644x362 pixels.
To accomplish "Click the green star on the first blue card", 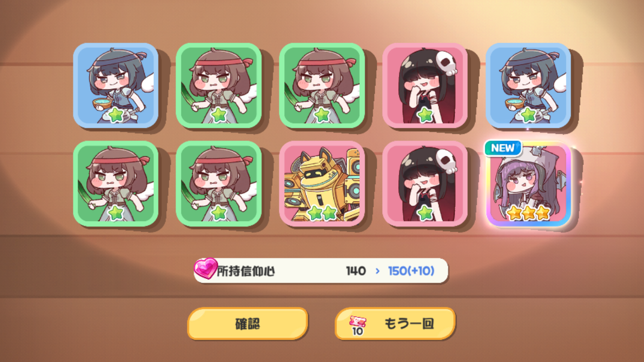I will (x=116, y=115).
